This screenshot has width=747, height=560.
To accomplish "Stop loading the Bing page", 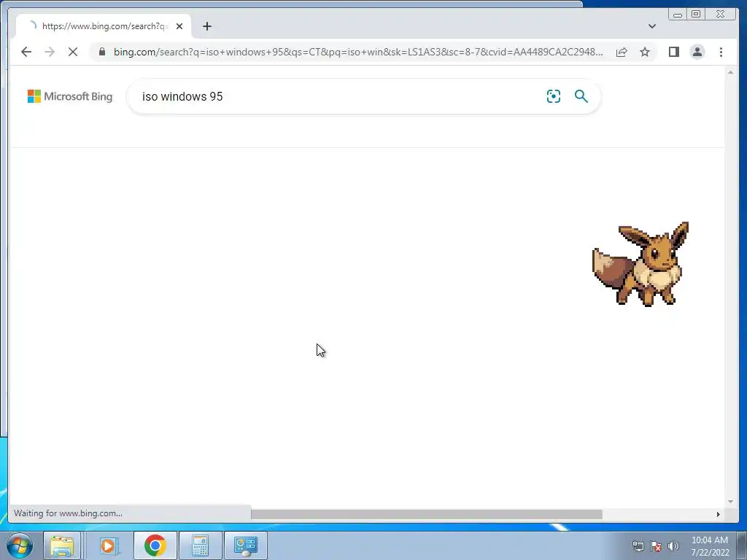I will 73,52.
